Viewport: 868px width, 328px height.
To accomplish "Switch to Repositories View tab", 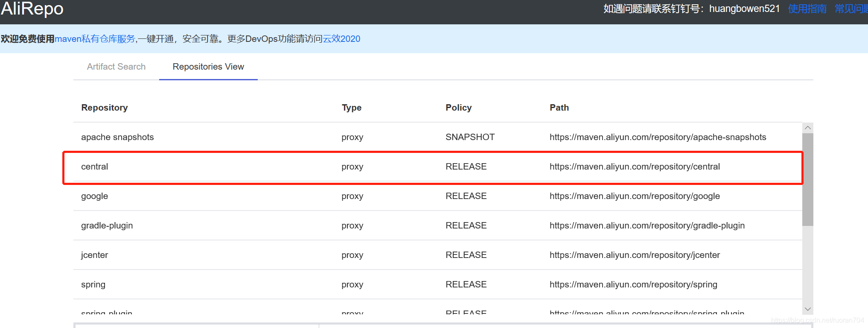I will pos(208,67).
